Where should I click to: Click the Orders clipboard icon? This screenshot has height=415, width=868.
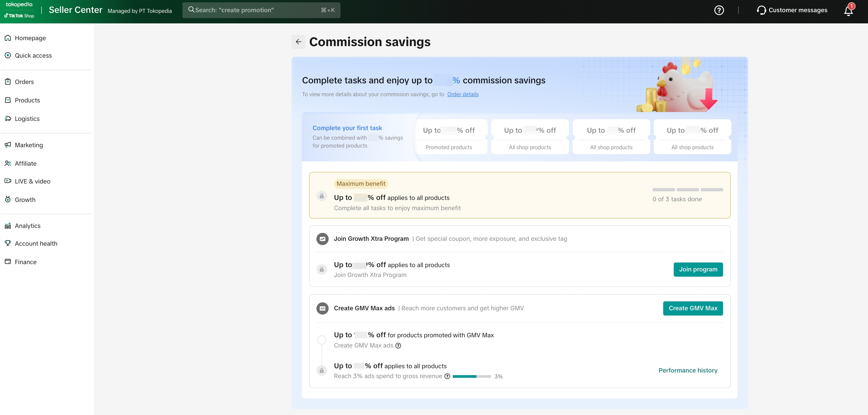coord(8,82)
